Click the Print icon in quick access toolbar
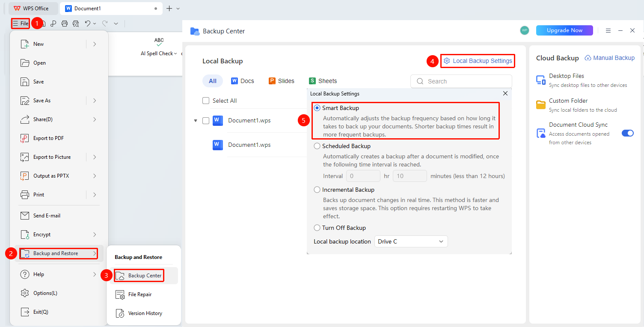 click(64, 24)
